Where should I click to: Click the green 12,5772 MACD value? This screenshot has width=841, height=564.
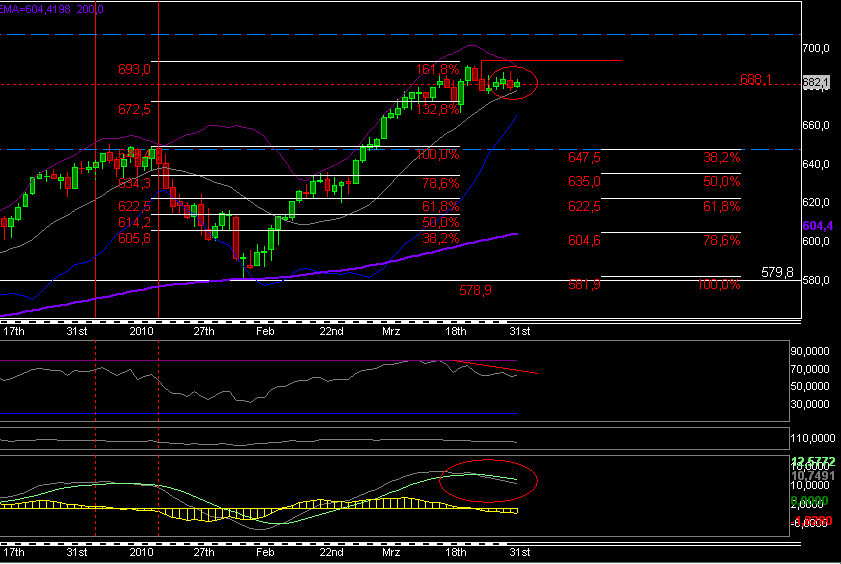(813, 461)
